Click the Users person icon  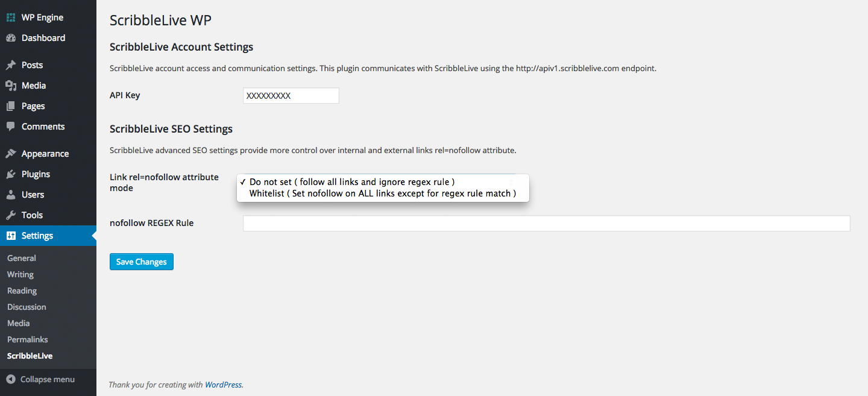(x=11, y=195)
